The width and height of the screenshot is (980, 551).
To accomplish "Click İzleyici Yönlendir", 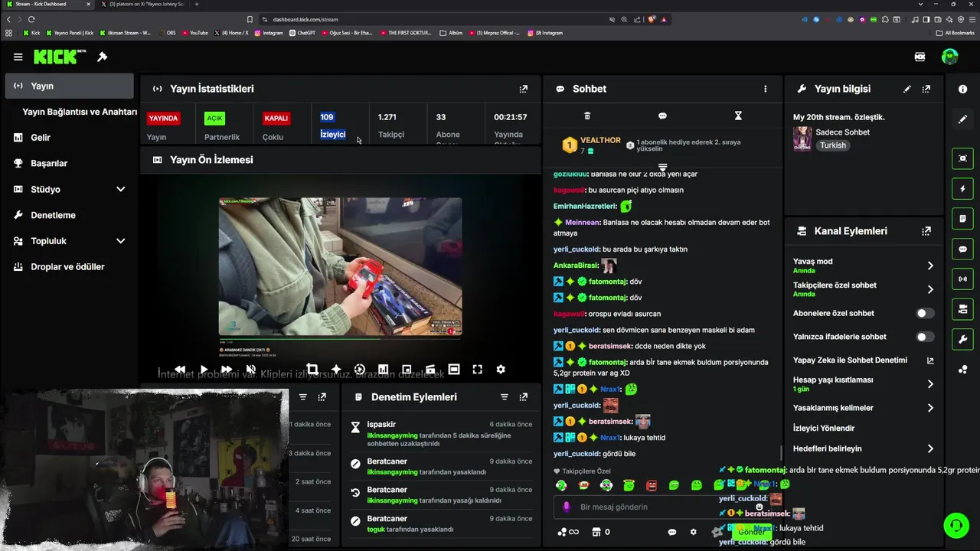I will pos(824,429).
